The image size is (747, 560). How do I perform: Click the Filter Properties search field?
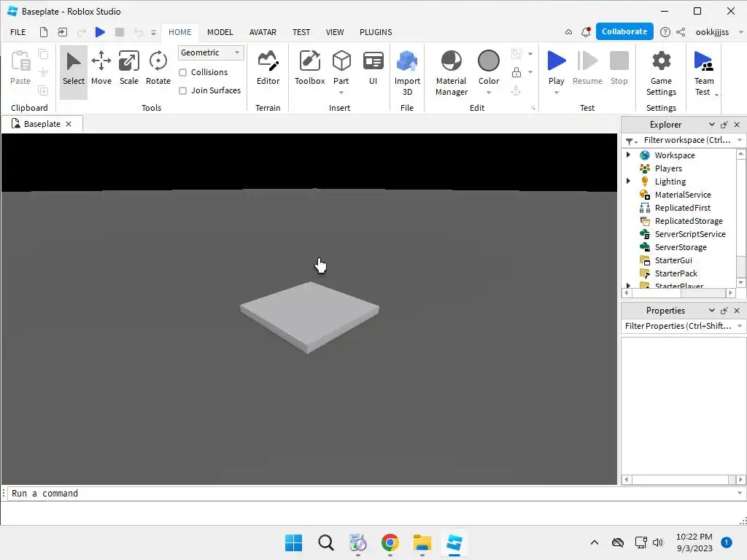[x=678, y=326]
